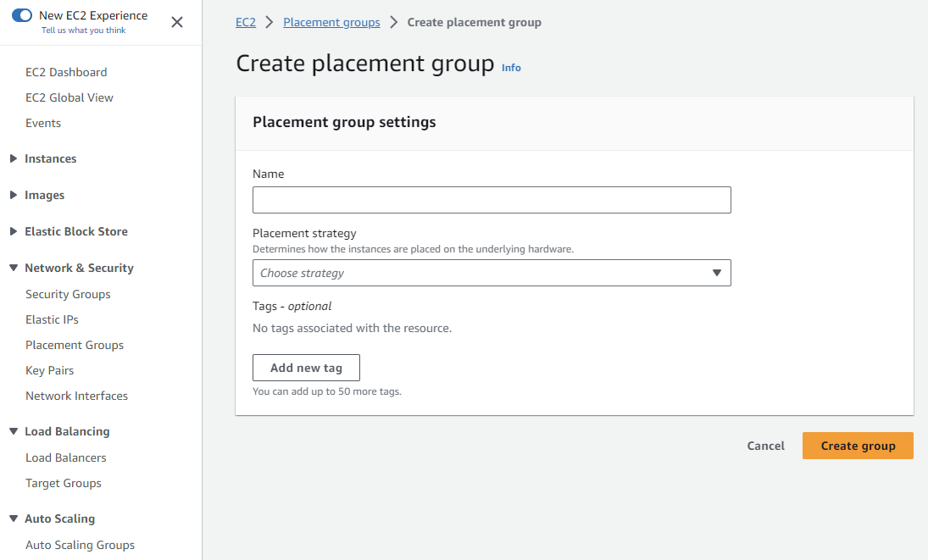The height and width of the screenshot is (560, 928).
Task: Open EC2 Dashboard from the sidebar
Action: coord(66,72)
